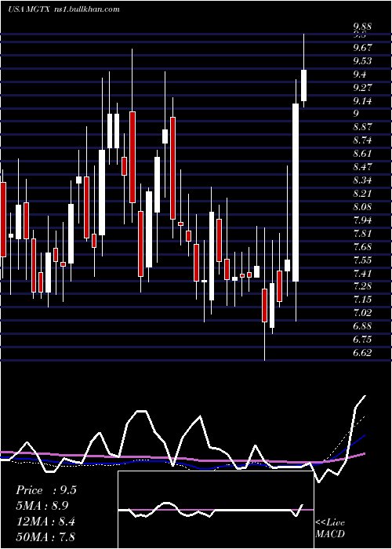Click the latest white candlestick near 9.4
This screenshot has height=549, width=392.
tap(304, 85)
